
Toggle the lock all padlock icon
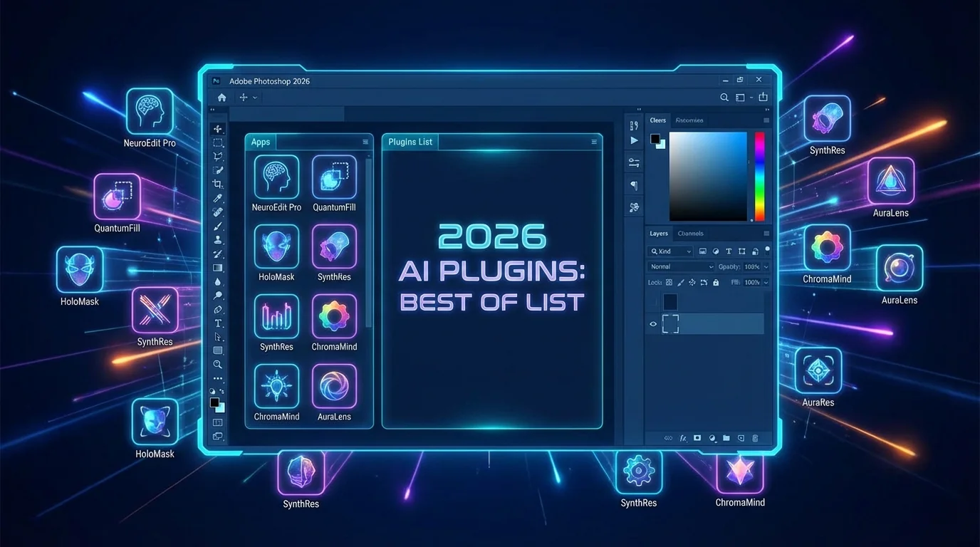(716, 283)
